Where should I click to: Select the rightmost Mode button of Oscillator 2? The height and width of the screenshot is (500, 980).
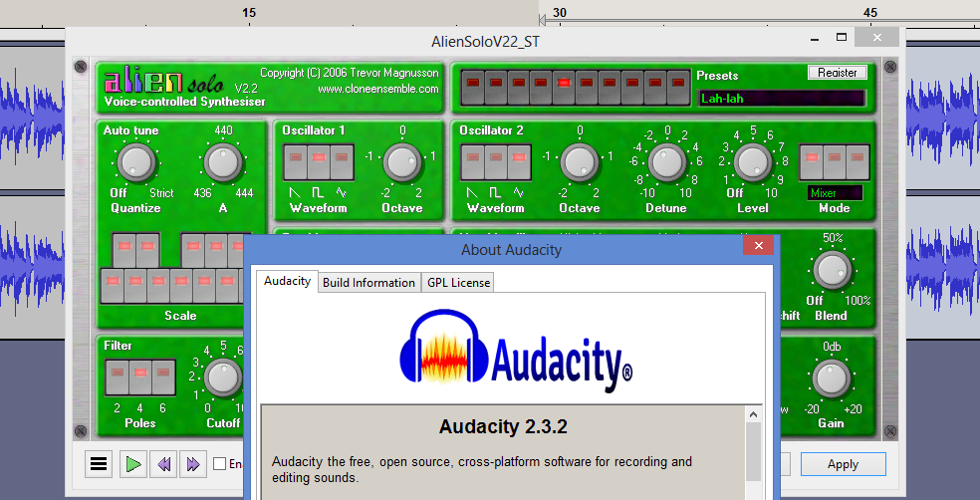[x=857, y=162]
